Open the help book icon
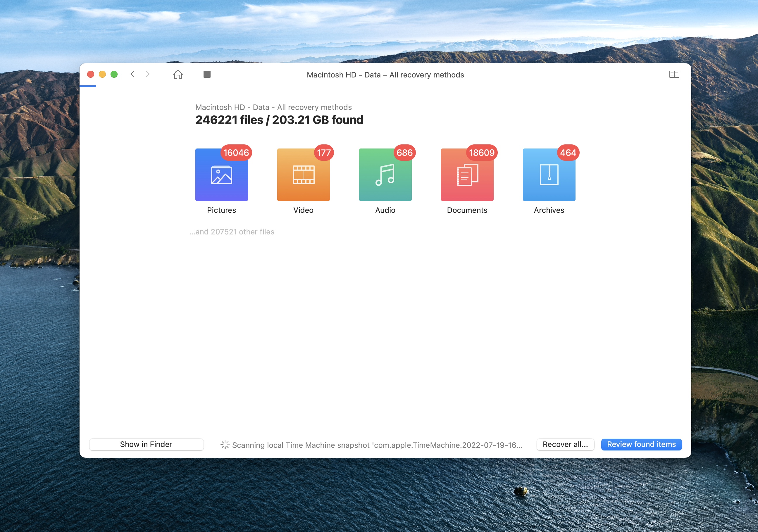The width and height of the screenshot is (758, 532). click(x=674, y=74)
